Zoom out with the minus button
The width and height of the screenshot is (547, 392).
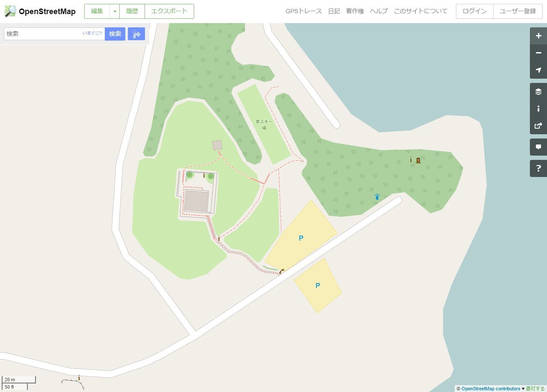coord(538,53)
